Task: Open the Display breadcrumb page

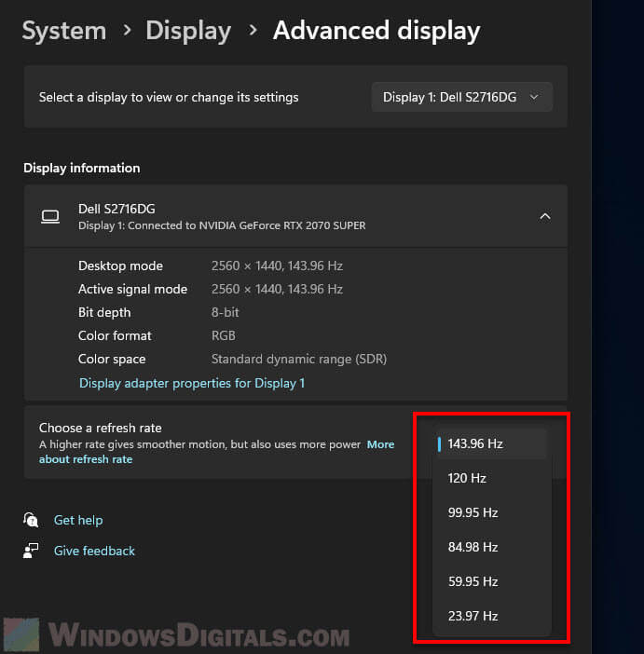Action: click(x=188, y=31)
